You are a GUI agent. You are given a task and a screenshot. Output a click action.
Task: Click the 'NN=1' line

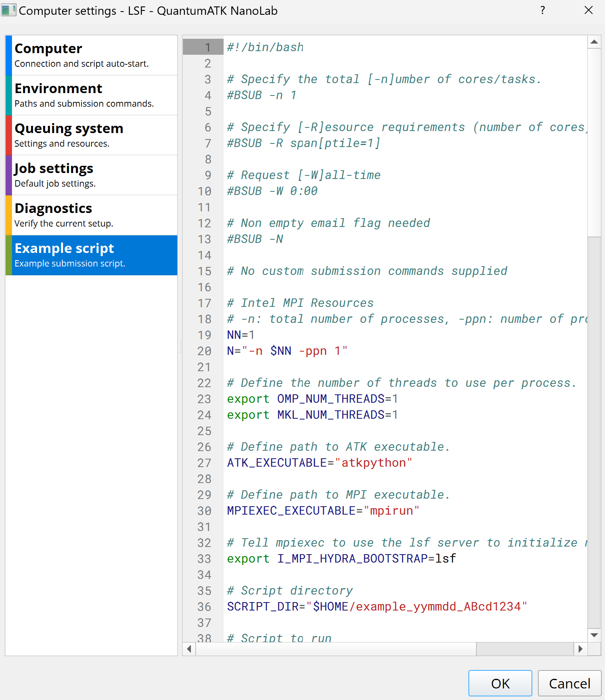pyautogui.click(x=240, y=335)
